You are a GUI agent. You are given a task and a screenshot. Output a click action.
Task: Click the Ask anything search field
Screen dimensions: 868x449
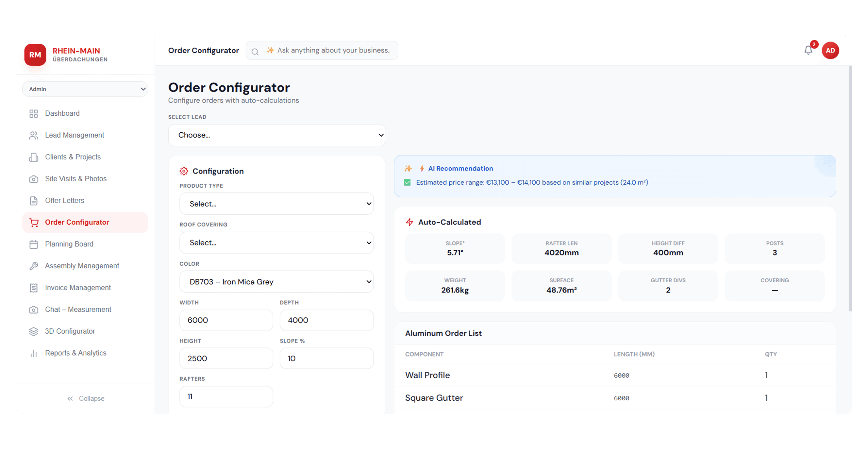[322, 50]
